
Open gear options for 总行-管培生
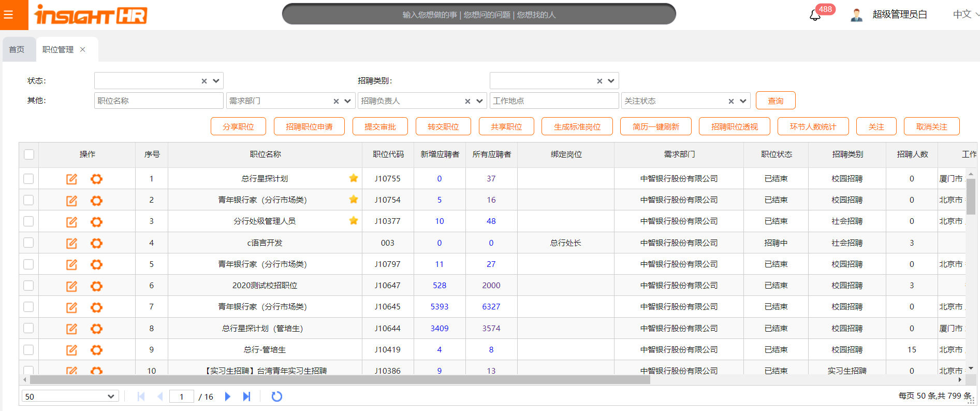pos(96,350)
